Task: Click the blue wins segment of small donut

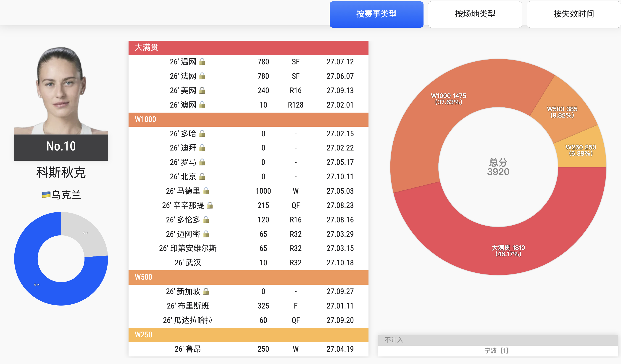Action: pos(37,284)
